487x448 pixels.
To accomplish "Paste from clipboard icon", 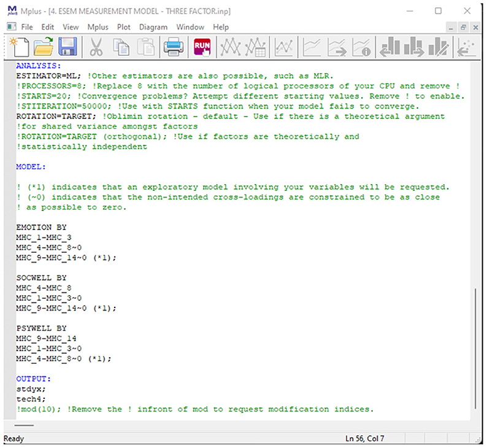I will coord(145,47).
